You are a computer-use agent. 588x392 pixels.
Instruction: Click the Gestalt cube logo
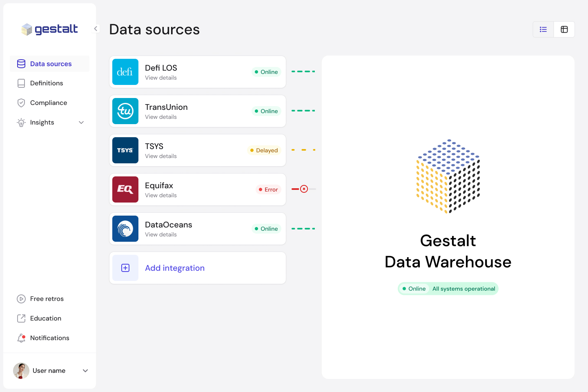point(27,29)
